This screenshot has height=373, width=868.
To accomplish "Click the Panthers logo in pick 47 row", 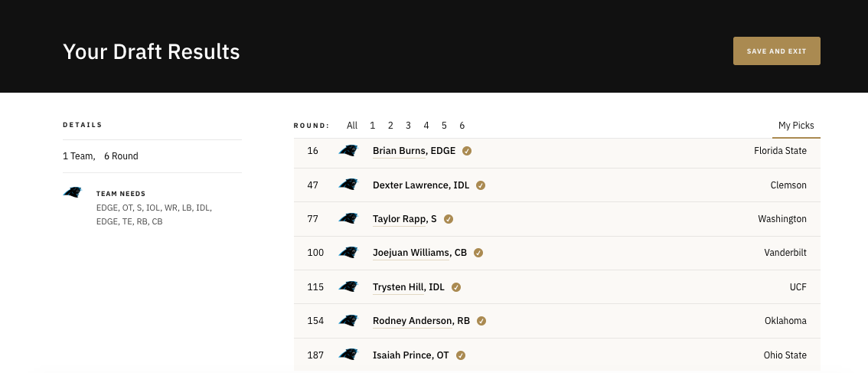I will [x=348, y=185].
